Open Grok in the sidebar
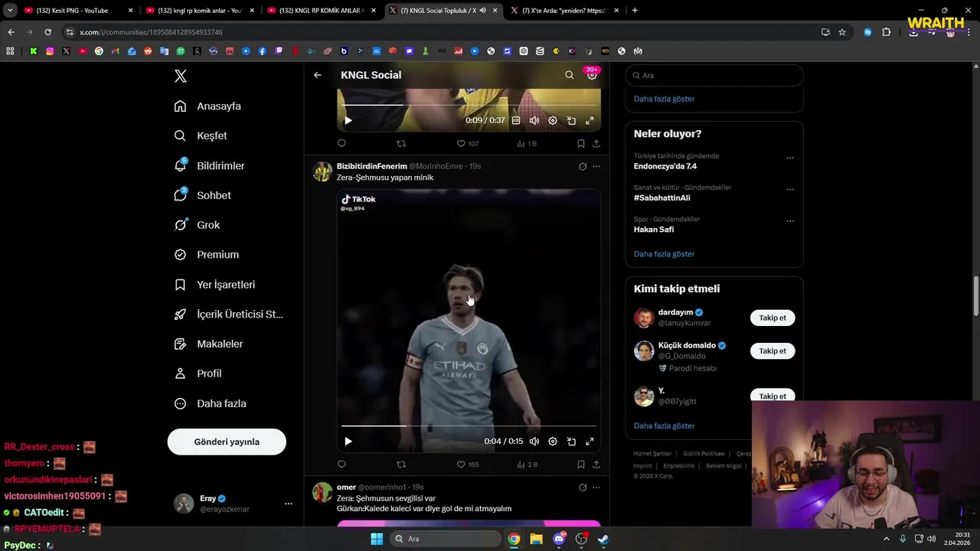Image resolution: width=980 pixels, height=551 pixels. click(x=197, y=225)
